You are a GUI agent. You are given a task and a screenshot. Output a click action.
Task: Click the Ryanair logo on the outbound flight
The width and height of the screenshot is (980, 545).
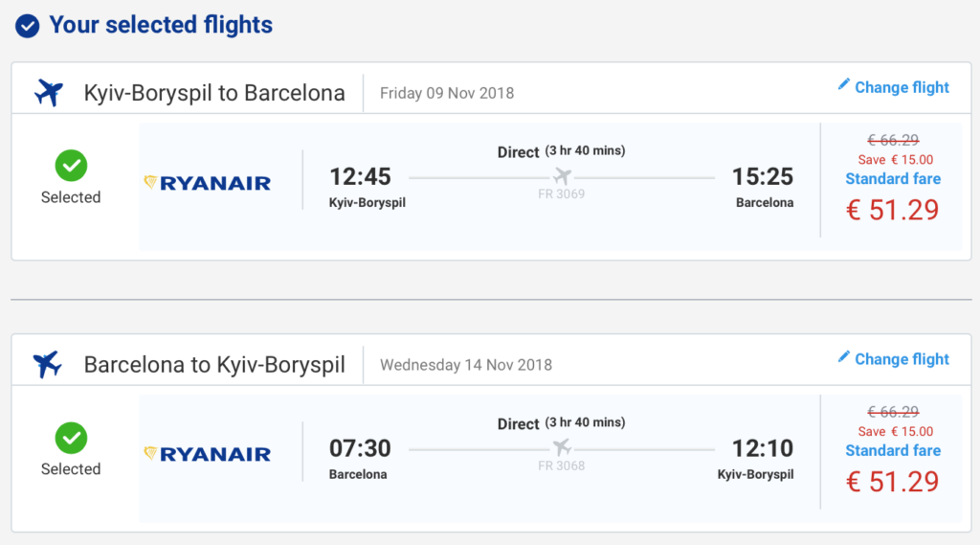[207, 183]
